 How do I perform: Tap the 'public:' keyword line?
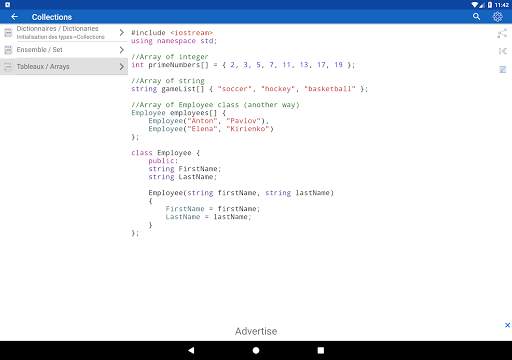tap(163, 161)
